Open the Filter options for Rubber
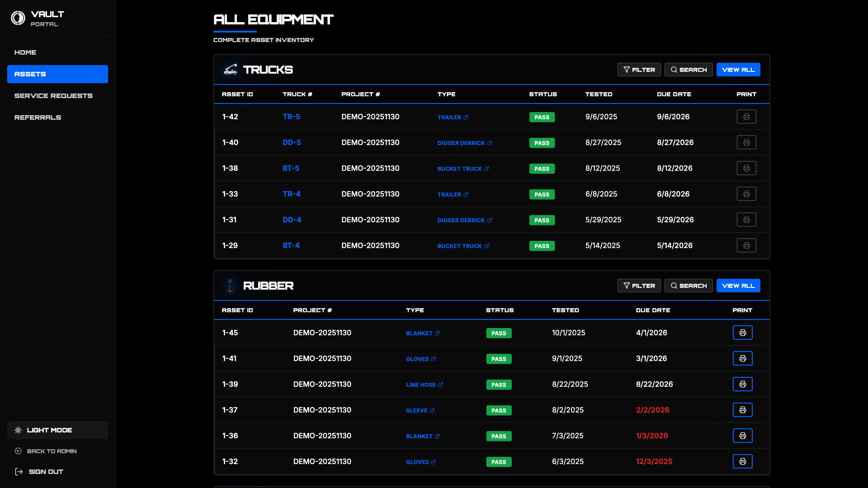Viewport: 868px width, 488px height. coord(639,286)
